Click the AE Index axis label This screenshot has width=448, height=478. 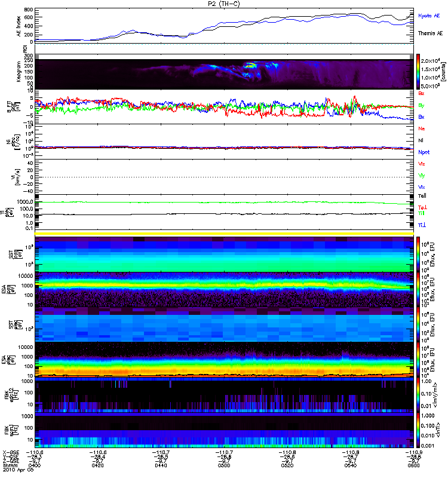pos(19,26)
